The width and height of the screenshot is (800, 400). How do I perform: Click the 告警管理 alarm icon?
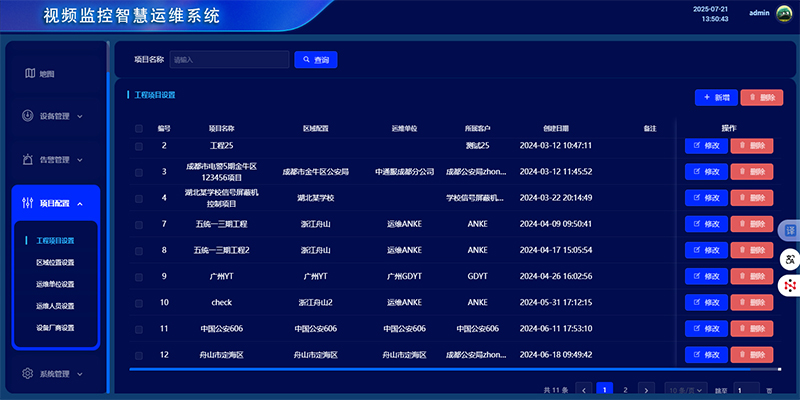click(29, 159)
